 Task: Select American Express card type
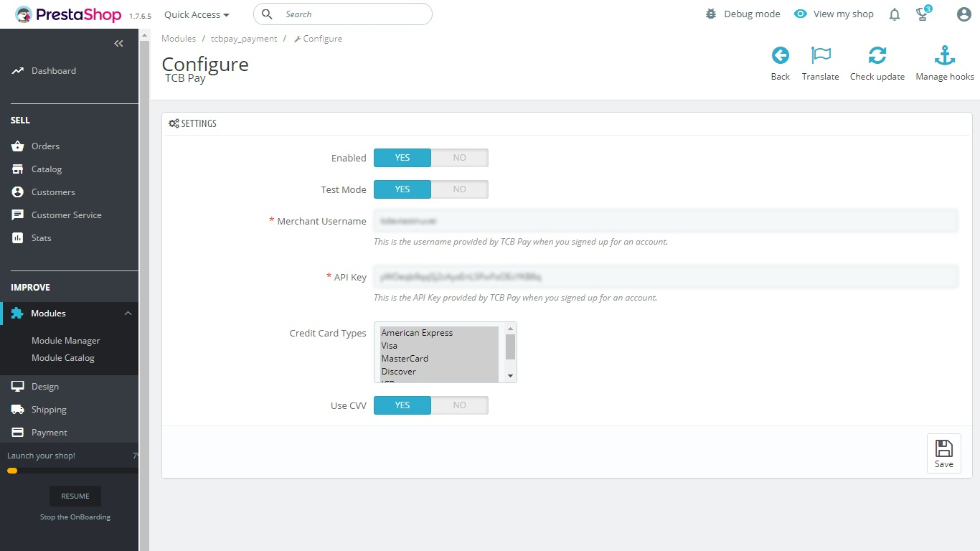[x=439, y=333]
